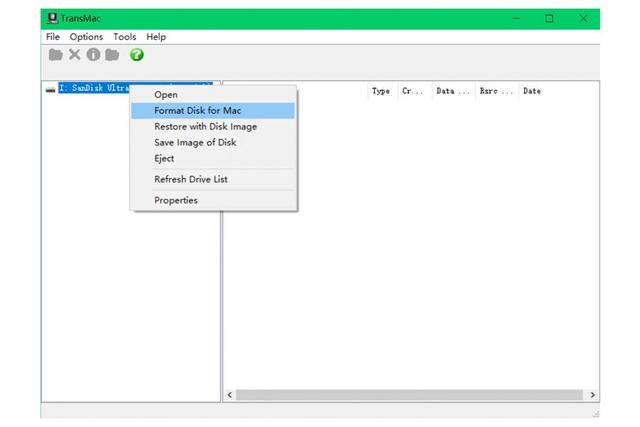The width and height of the screenshot is (640, 427).
Task: Click the TransMac app icon in title bar
Action: 52,18
